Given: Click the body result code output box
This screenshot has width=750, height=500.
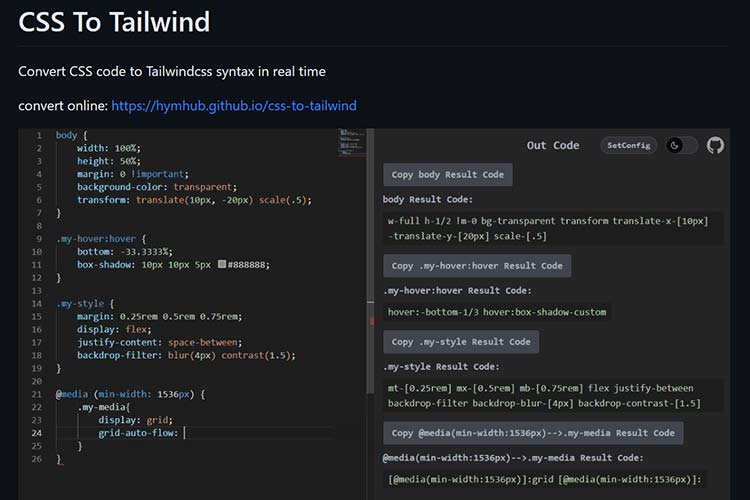Looking at the screenshot, I should click(552, 228).
